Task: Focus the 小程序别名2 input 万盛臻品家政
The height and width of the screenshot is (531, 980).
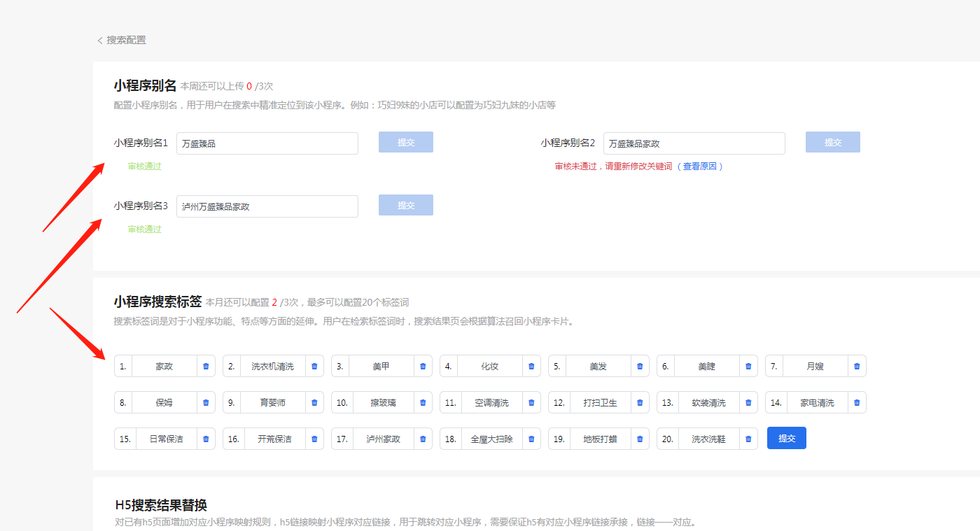Action: click(x=694, y=143)
